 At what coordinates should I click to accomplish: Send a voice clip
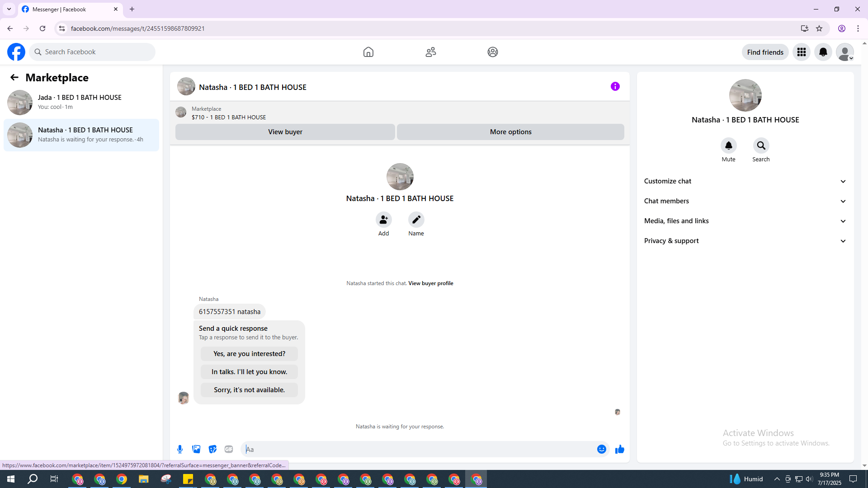point(180,449)
